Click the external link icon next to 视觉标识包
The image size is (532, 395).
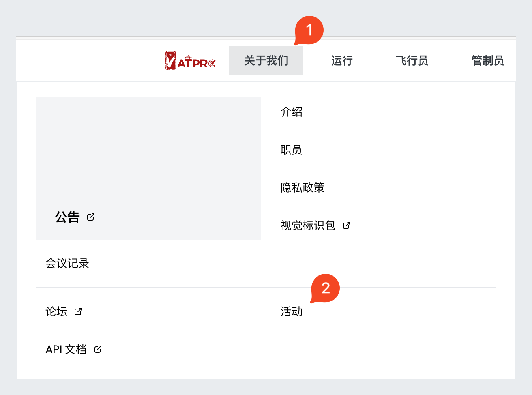[x=347, y=225]
